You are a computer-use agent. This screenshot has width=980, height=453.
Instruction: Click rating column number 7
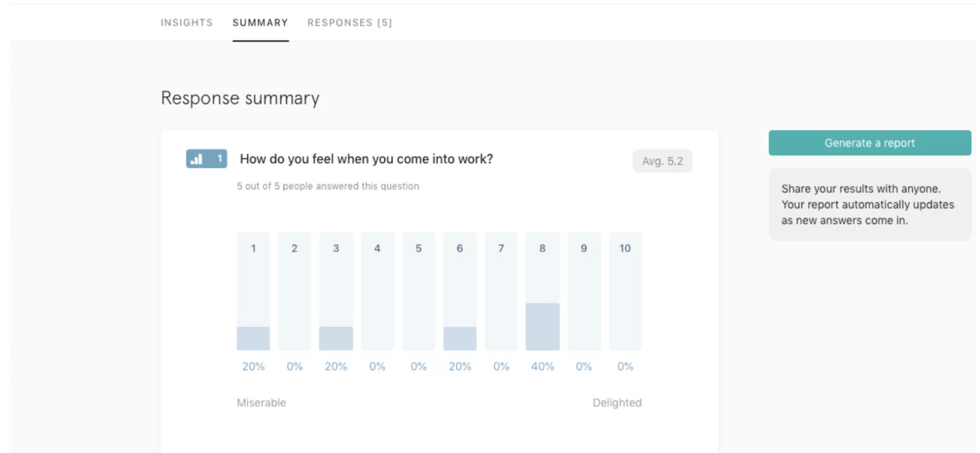pos(501,292)
